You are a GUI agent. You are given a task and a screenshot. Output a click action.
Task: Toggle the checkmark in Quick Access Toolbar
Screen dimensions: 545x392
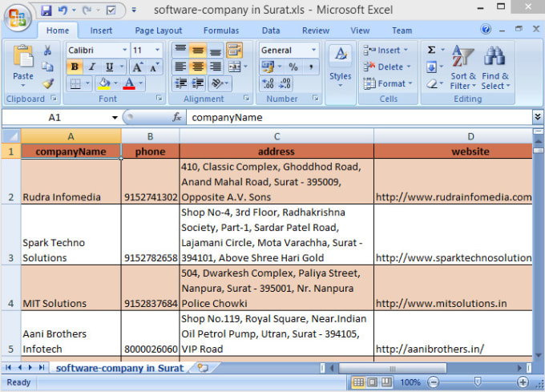111,10
